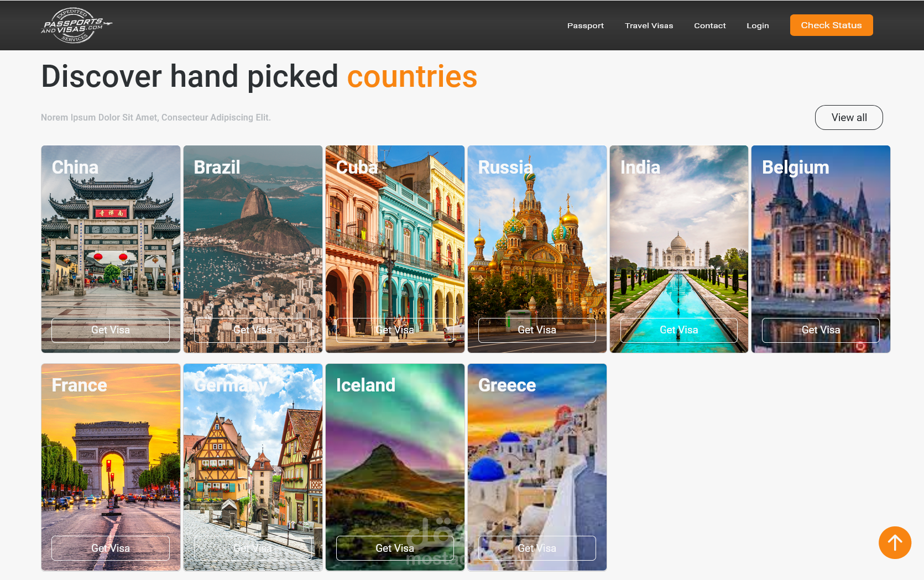
Task: Get Visa for India
Action: [679, 330]
